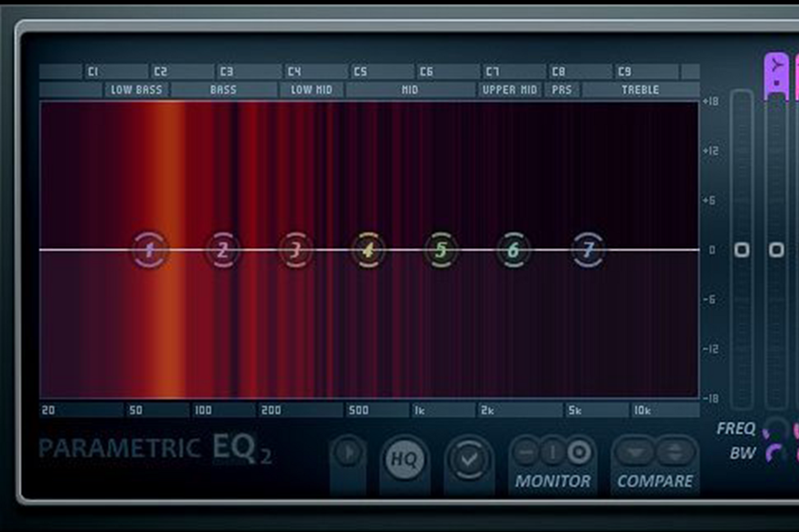Click the 200 Hz frequency label
The height and width of the screenshot is (532, 799).
click(271, 410)
